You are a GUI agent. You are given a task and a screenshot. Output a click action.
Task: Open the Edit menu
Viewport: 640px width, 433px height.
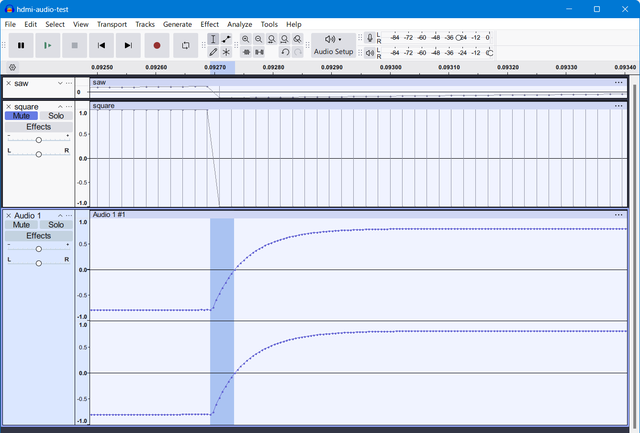click(x=30, y=24)
